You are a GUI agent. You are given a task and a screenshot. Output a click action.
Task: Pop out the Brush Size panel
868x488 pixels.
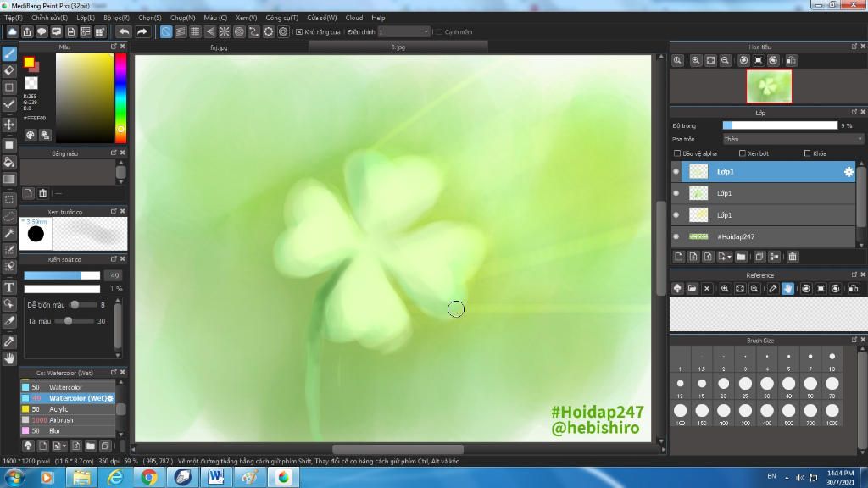click(854, 340)
